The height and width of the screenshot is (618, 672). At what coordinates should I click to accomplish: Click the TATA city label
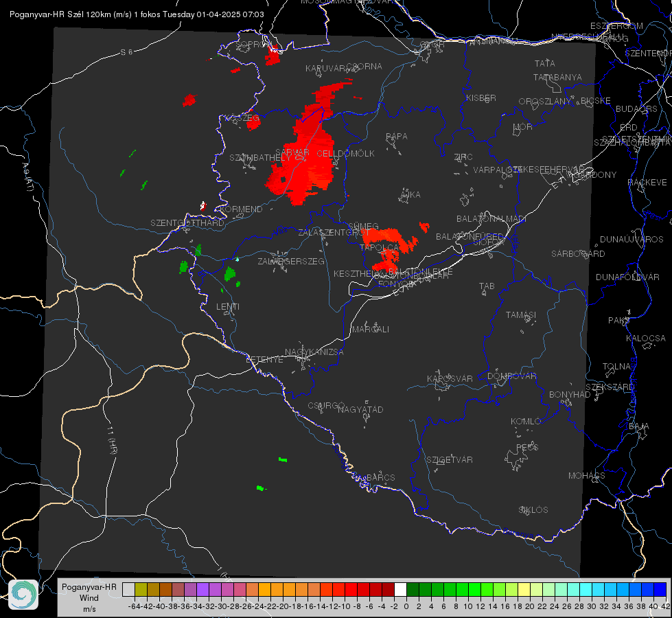pos(545,63)
